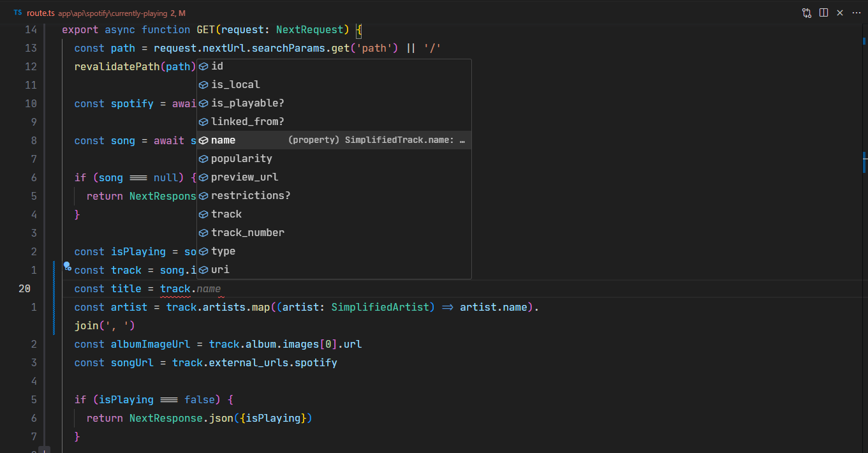Click 'albumImageUrl' constant name

point(151,344)
